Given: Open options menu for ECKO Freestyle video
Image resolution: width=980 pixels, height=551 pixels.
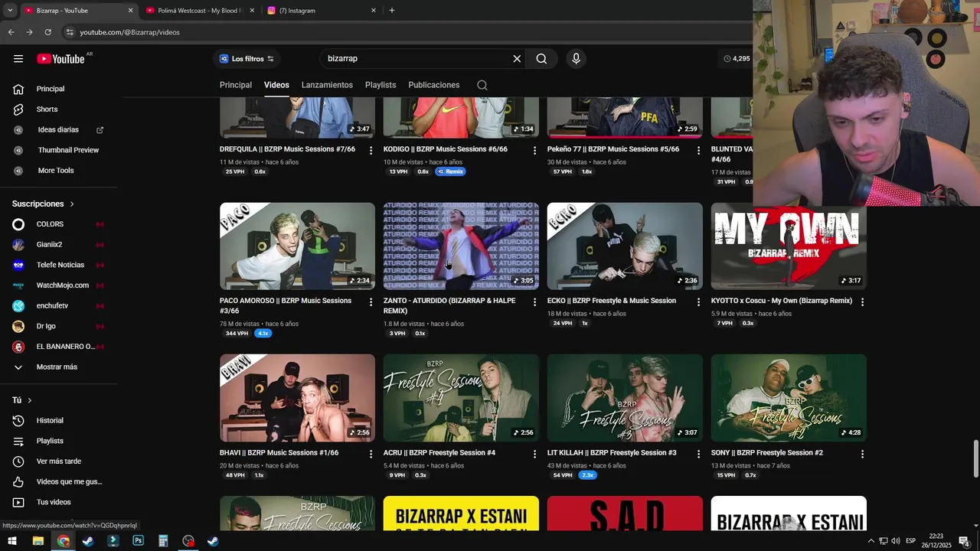Looking at the screenshot, I should [x=698, y=302].
